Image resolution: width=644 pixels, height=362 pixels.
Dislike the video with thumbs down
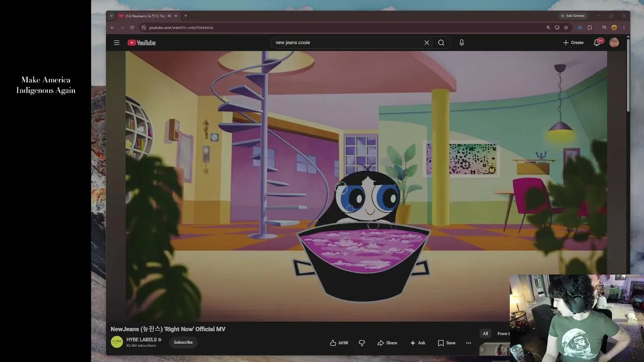click(362, 343)
